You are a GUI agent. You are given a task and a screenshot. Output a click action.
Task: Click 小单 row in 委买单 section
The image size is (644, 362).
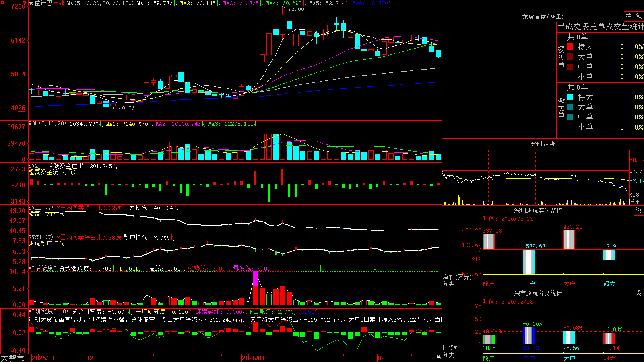pyautogui.click(x=605, y=77)
